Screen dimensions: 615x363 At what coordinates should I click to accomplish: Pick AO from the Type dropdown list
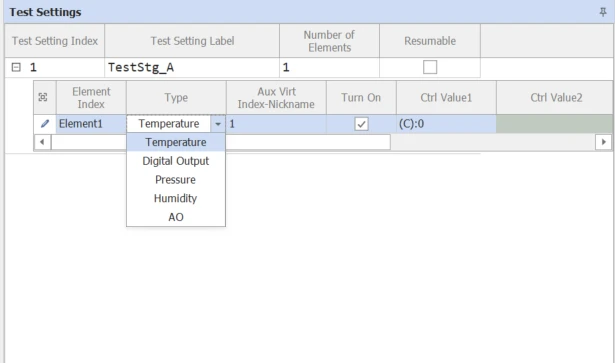(x=176, y=217)
